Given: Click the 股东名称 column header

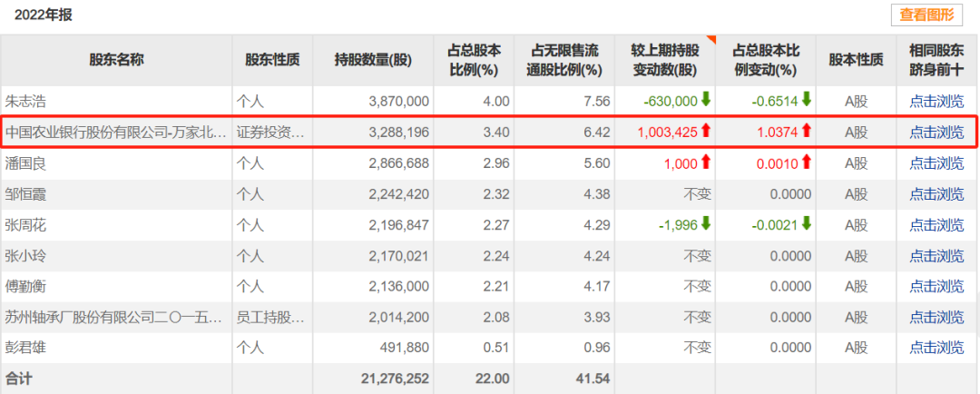Looking at the screenshot, I should tap(117, 60).
